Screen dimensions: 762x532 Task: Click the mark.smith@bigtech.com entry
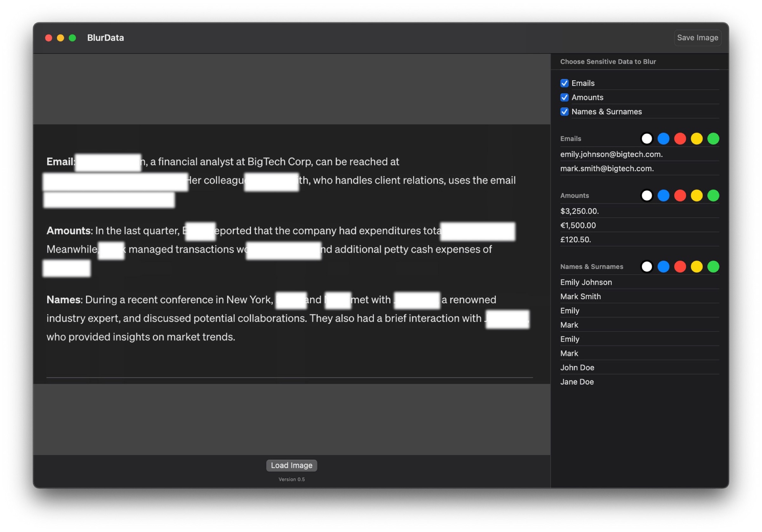pyautogui.click(x=607, y=168)
